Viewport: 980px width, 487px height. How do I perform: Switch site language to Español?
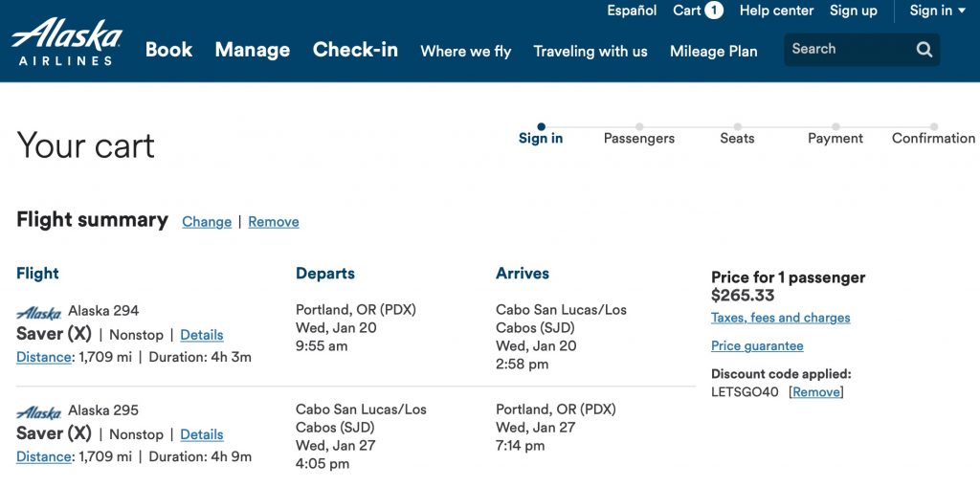click(x=632, y=11)
